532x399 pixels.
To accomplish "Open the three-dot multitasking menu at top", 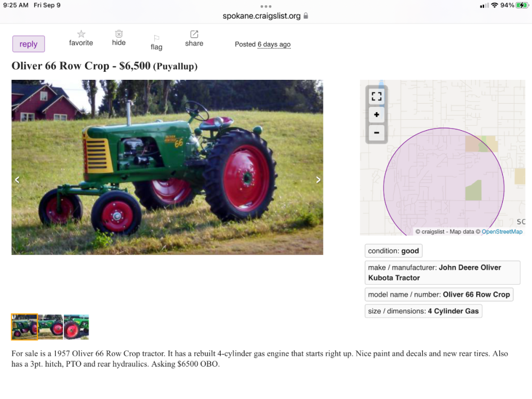I will pos(266,6).
